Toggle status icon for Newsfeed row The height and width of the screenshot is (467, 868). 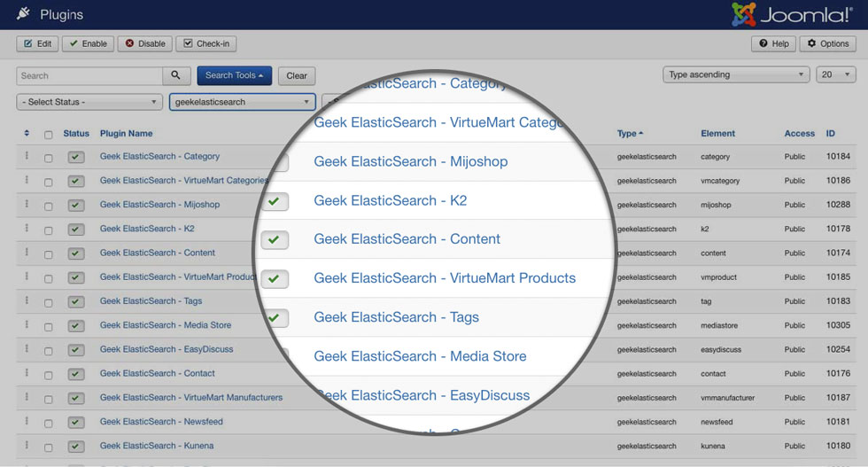tap(76, 422)
